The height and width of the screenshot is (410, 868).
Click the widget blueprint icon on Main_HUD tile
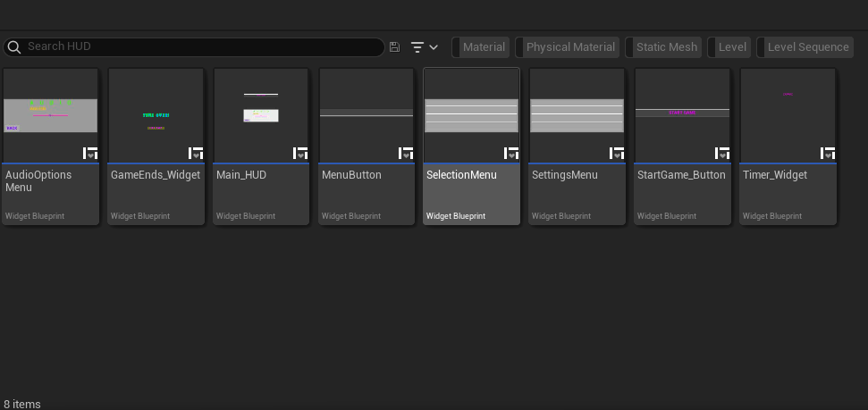click(301, 153)
